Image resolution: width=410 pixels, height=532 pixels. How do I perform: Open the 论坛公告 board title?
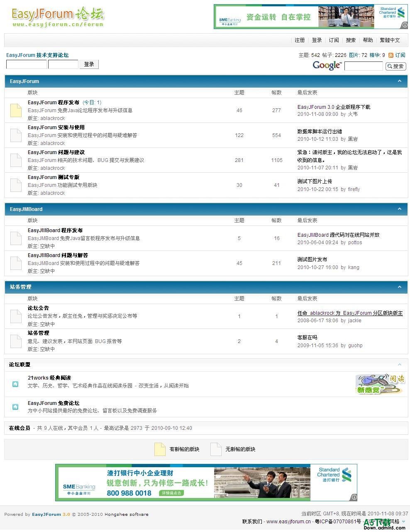click(x=38, y=308)
